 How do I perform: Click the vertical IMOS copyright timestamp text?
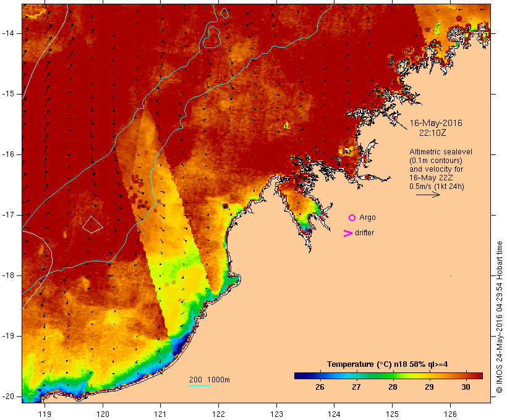(500, 317)
